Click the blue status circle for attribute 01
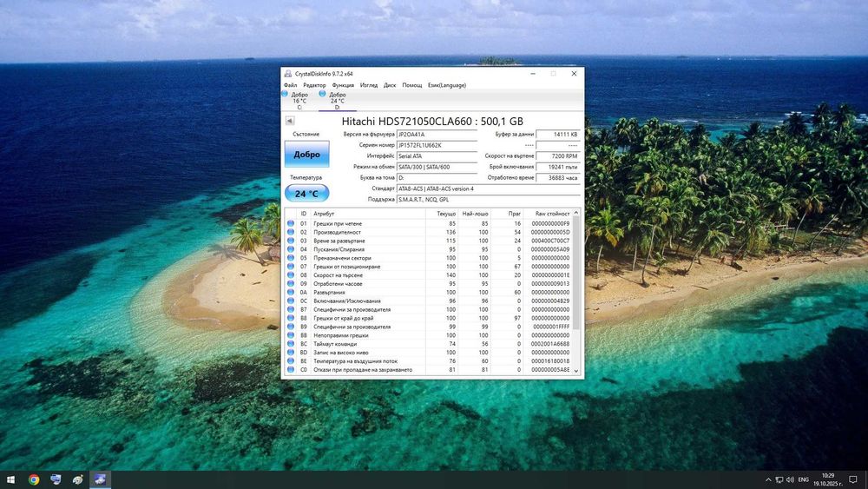The height and width of the screenshot is (489, 868). coord(291,224)
